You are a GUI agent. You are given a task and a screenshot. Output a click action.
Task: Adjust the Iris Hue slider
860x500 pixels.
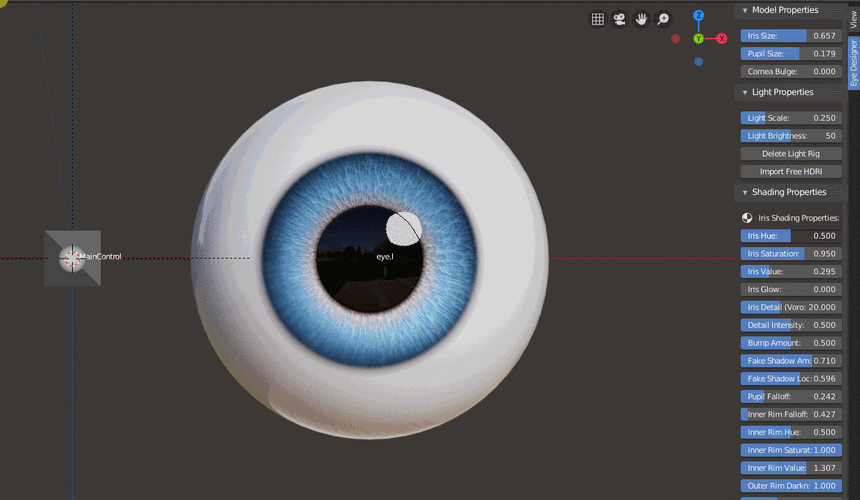[x=791, y=236]
